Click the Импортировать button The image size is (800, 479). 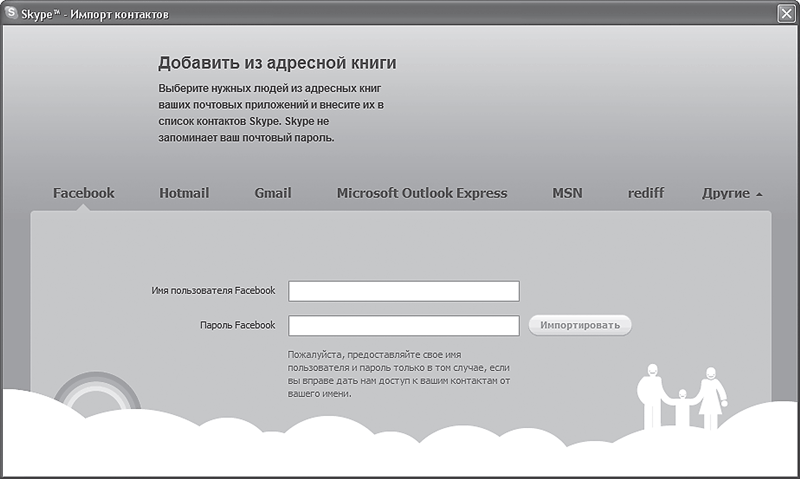(x=580, y=325)
